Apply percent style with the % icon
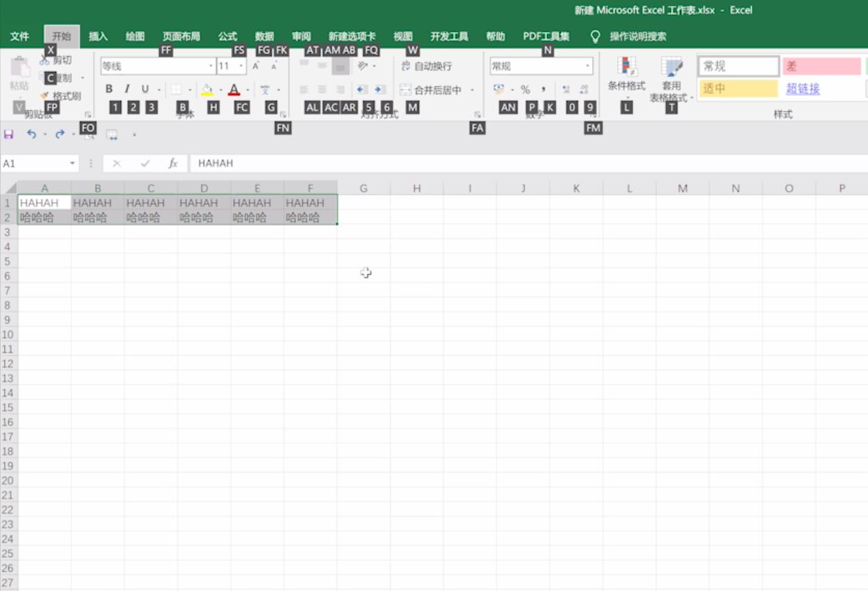 (x=526, y=89)
